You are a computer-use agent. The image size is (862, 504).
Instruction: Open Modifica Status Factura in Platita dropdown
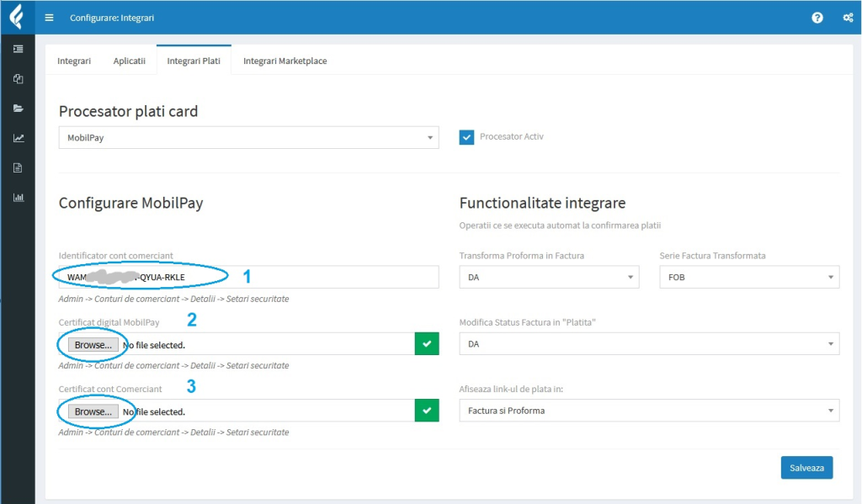(649, 343)
